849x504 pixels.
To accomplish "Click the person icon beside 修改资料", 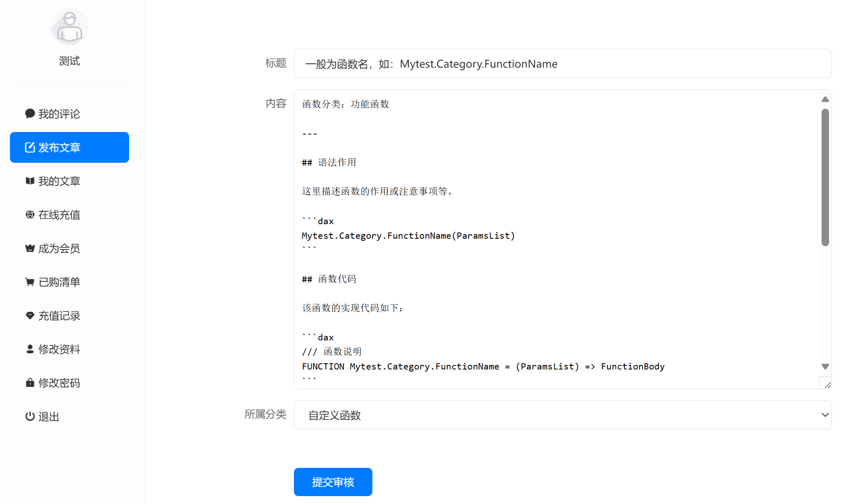I will tap(30, 349).
